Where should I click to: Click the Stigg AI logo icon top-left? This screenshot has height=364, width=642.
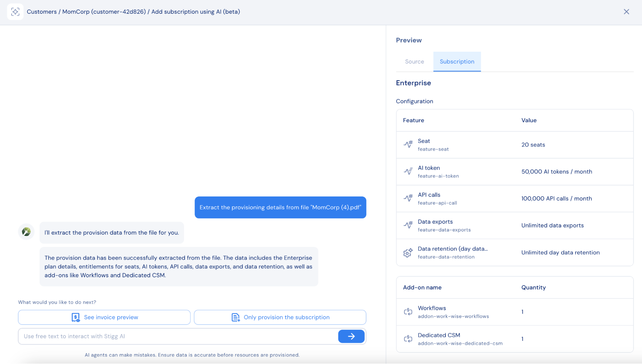15,12
